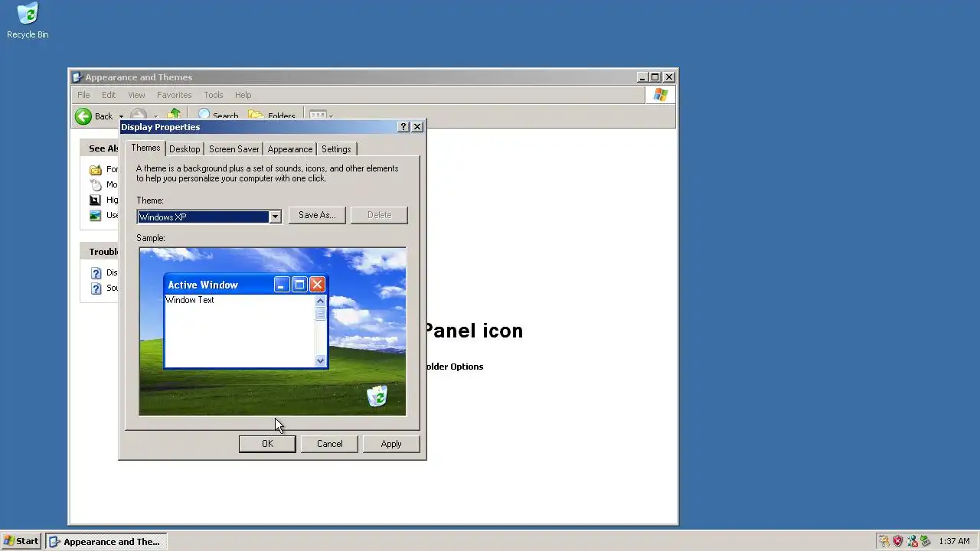Image resolution: width=980 pixels, height=551 pixels.
Task: Switch to the Settings tab
Action: [336, 149]
